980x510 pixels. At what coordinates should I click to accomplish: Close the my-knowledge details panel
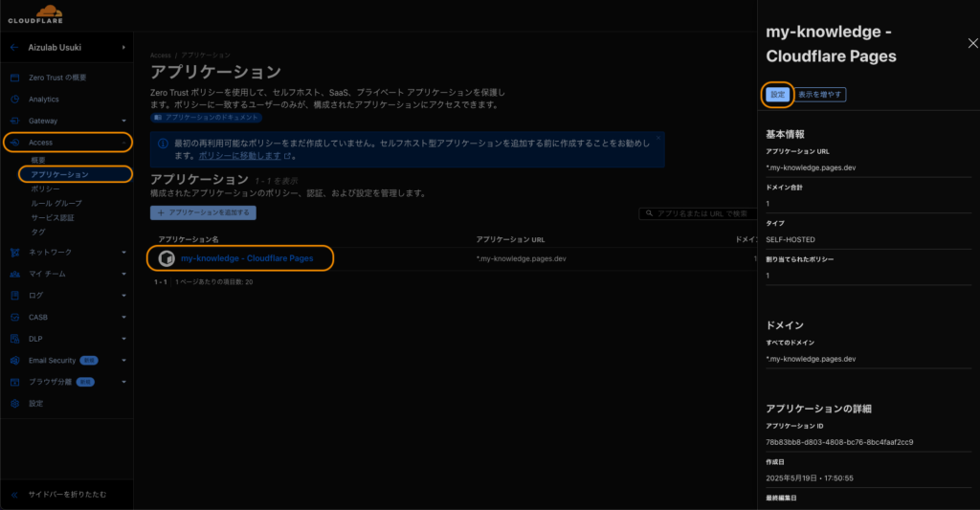point(973,43)
